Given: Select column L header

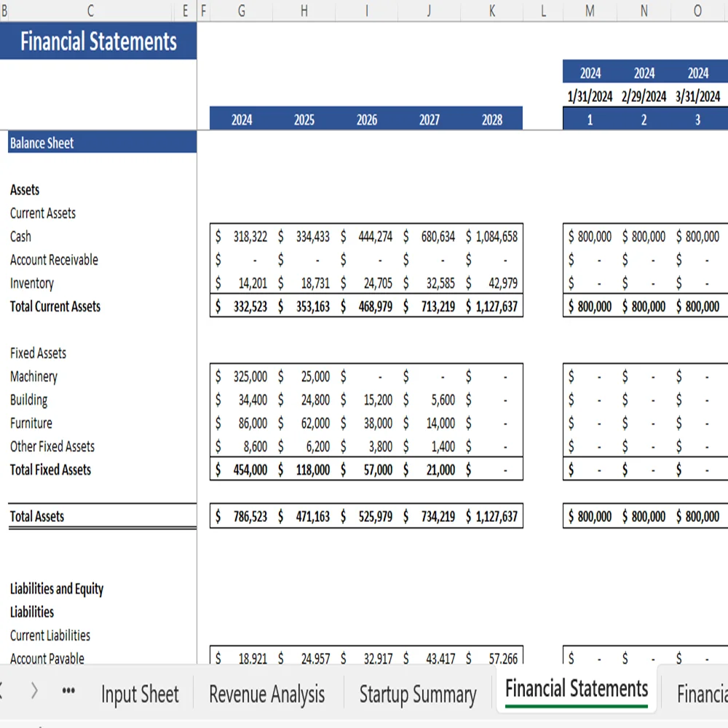Looking at the screenshot, I should pyautogui.click(x=543, y=11).
